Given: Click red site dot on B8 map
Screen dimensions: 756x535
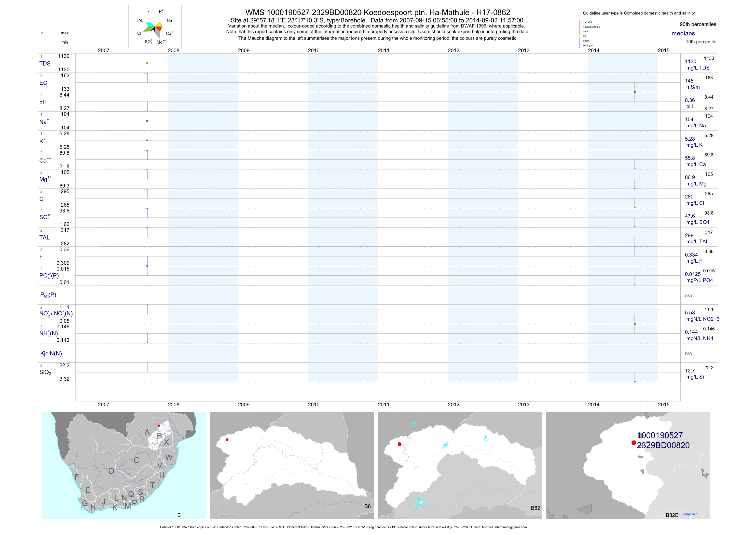Looking at the screenshot, I should [x=227, y=440].
